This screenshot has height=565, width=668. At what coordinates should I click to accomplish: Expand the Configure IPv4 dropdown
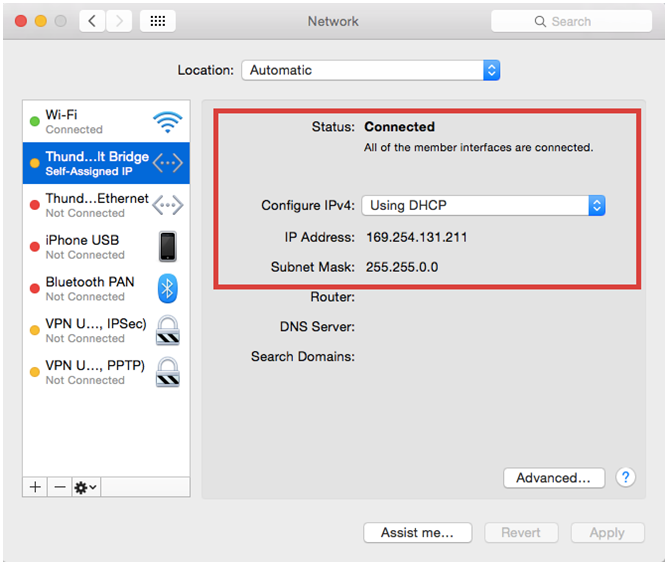coord(483,205)
